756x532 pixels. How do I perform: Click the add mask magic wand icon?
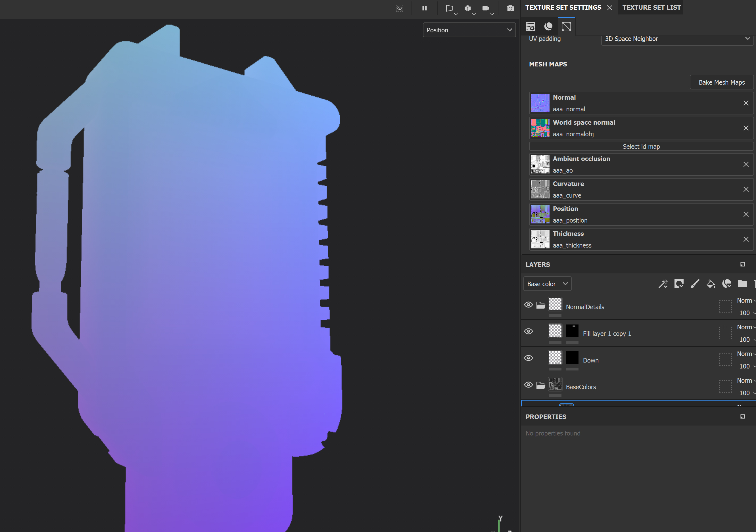[x=663, y=283]
